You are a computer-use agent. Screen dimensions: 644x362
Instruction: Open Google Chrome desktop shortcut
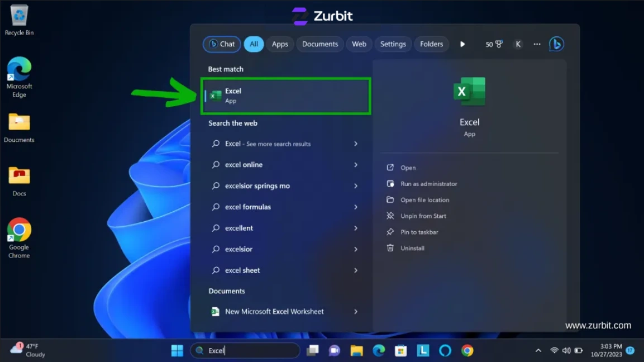coord(19,238)
